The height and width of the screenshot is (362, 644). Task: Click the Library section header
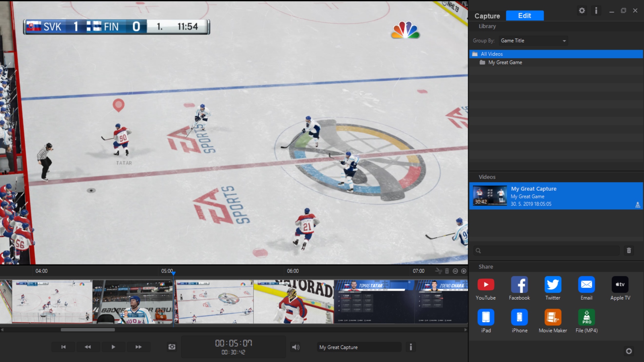point(487,26)
